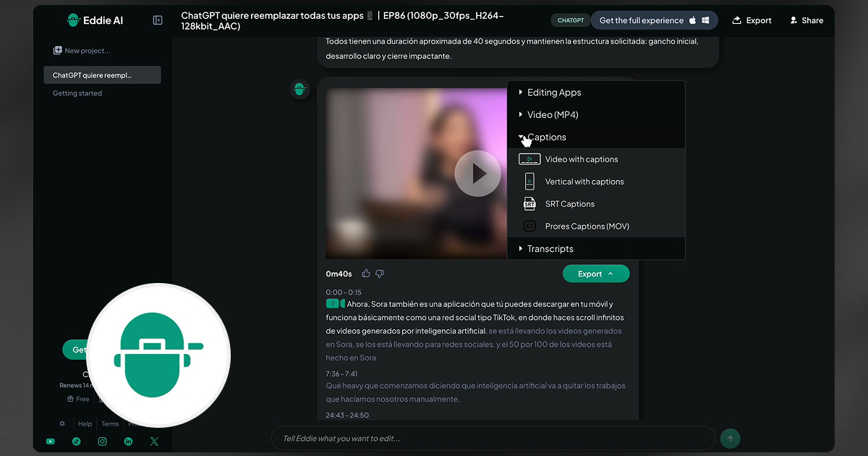Image resolution: width=868 pixels, height=456 pixels.
Task: Open the LinkedIn social link icon
Action: click(128, 441)
